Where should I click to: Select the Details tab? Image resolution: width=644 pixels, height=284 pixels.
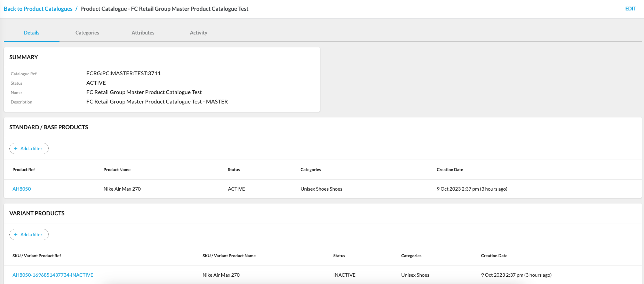pyautogui.click(x=32, y=33)
